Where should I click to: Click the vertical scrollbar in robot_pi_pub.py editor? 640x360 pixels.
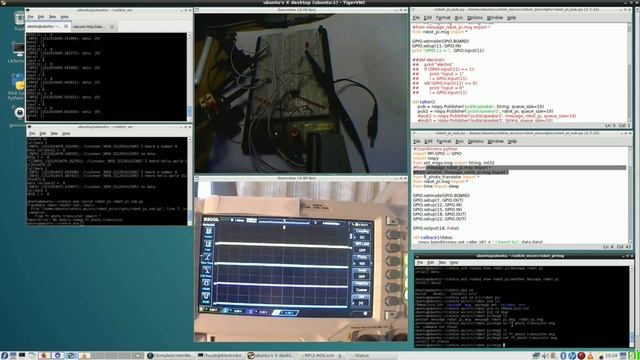(x=629, y=72)
